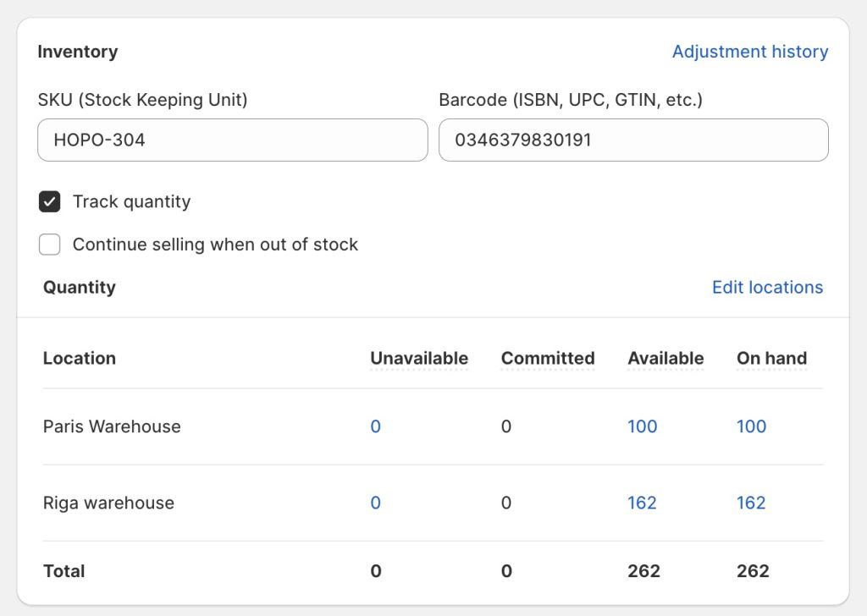Click Riga warehouse committed value
Image resolution: width=867 pixels, height=616 pixels.
[506, 503]
